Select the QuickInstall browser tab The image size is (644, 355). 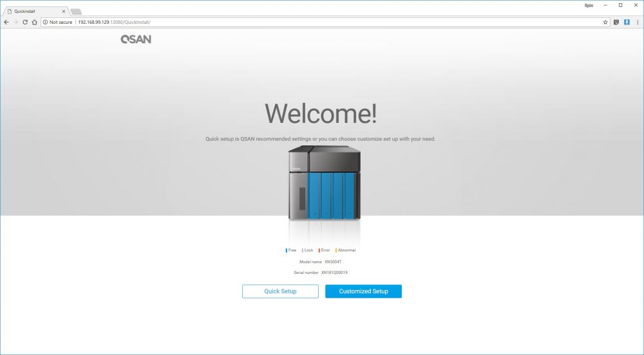(x=35, y=12)
